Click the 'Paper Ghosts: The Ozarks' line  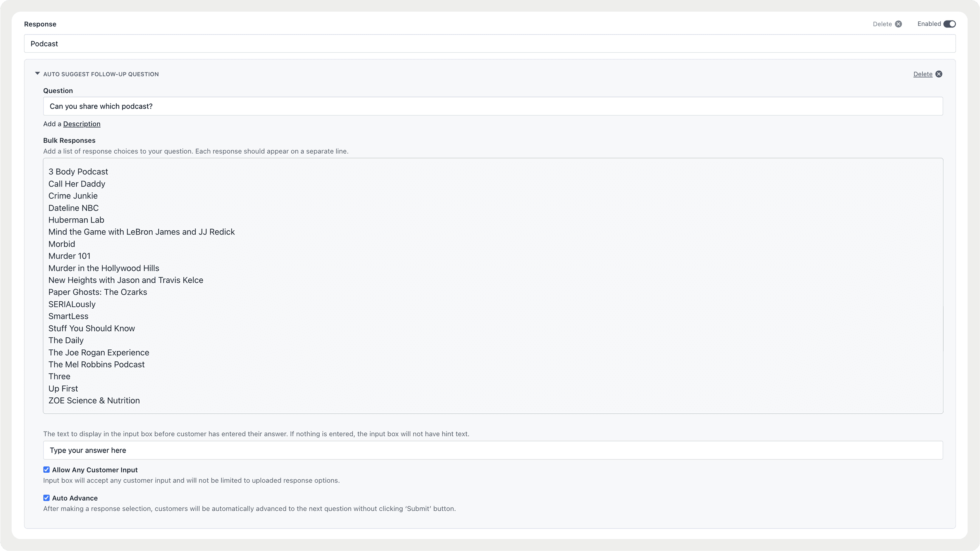pyautogui.click(x=98, y=292)
